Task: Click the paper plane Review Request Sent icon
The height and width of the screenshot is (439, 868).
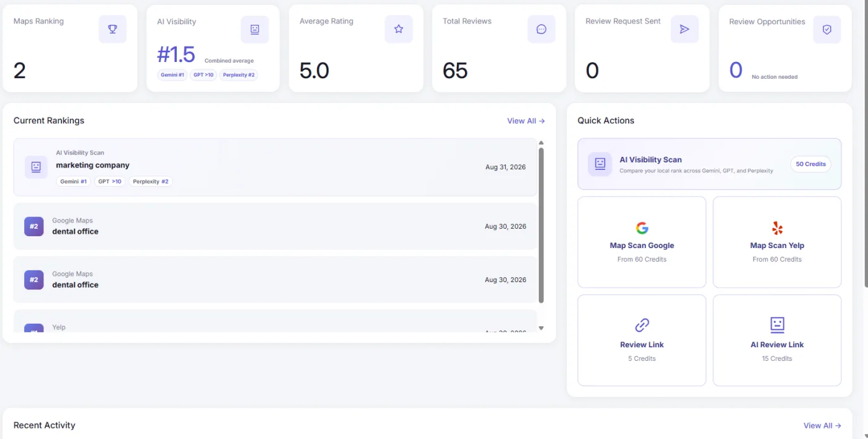Action: click(x=684, y=29)
